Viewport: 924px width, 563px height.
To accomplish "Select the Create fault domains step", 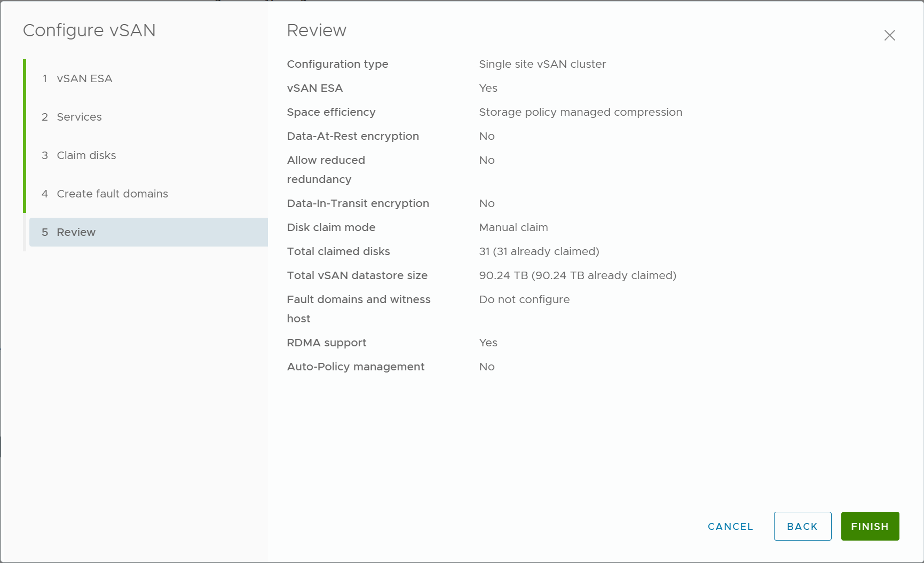I will [x=112, y=194].
